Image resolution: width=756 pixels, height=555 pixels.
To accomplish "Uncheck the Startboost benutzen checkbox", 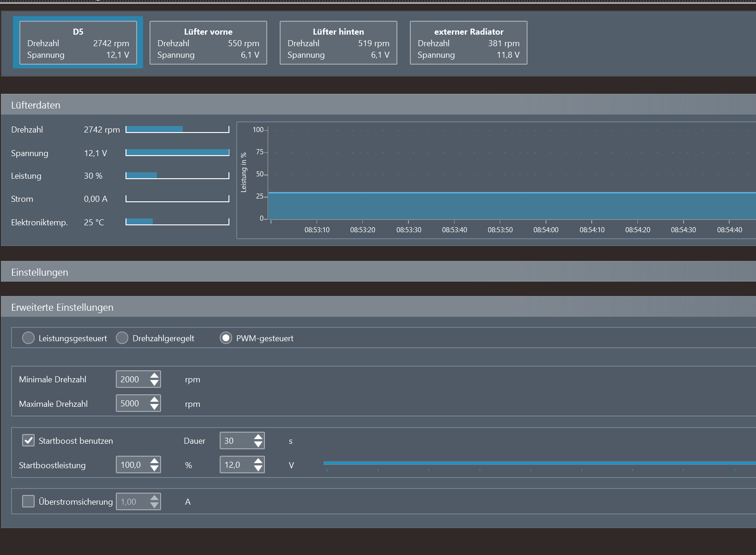I will (29, 440).
